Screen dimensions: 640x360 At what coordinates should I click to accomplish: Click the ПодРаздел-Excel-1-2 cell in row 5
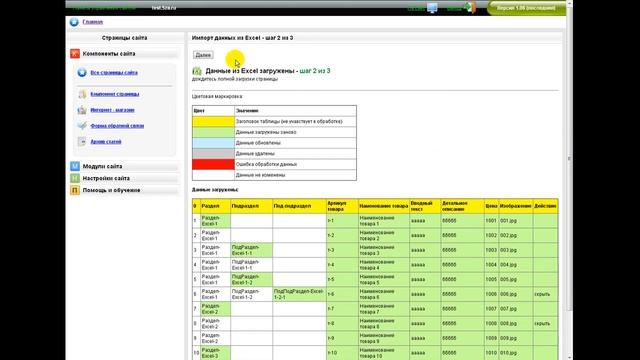pyautogui.click(x=251, y=280)
